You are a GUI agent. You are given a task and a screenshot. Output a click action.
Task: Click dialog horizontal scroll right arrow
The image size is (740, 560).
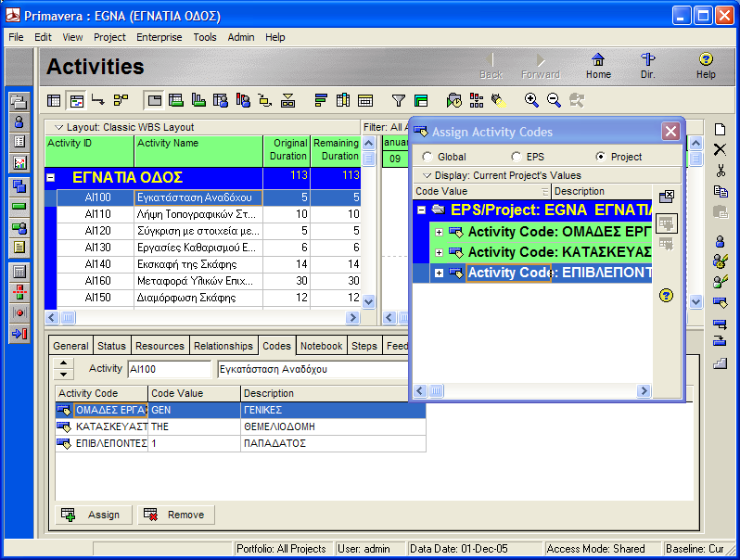644,390
